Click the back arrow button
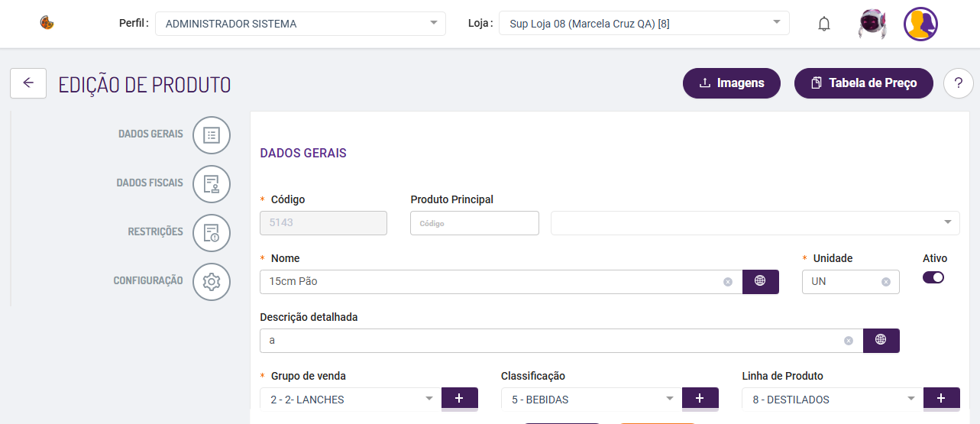The height and width of the screenshot is (424, 980). tap(28, 83)
